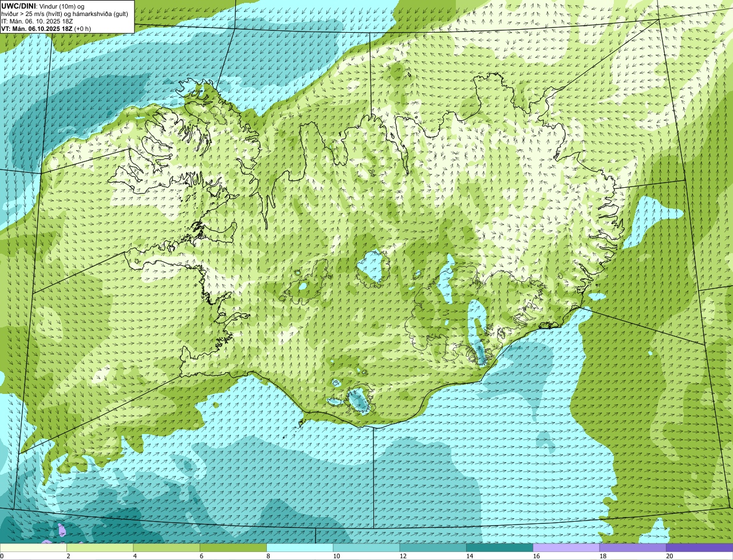The width and height of the screenshot is (733, 560).
Task: Click legend scale label '8'
Action: coord(268,556)
